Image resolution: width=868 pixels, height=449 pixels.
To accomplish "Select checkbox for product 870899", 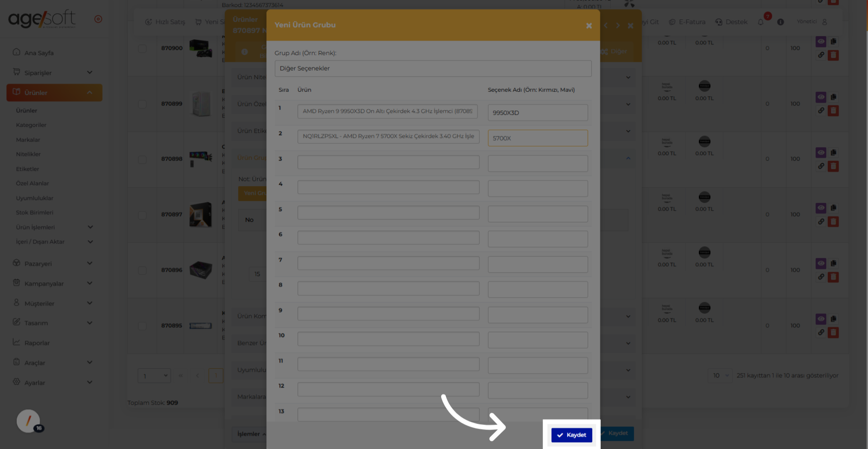I will pyautogui.click(x=142, y=104).
